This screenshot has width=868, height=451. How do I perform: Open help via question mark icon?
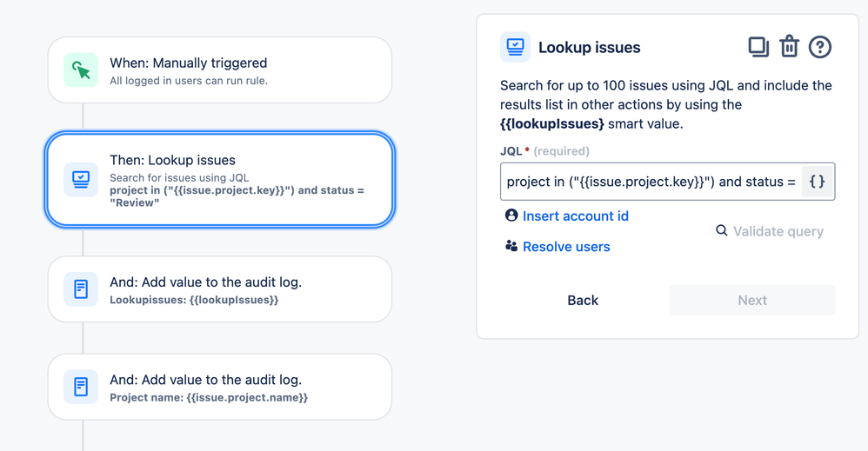[x=820, y=47]
